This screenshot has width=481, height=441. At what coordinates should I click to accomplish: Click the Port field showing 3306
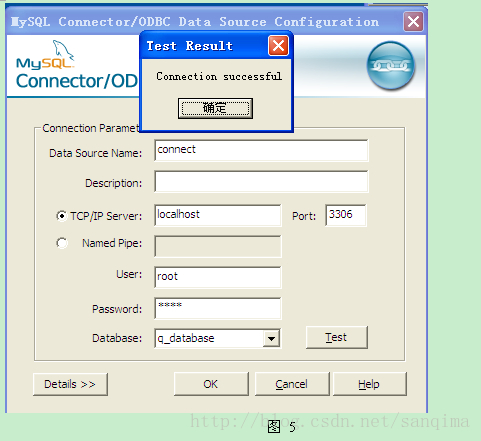[x=346, y=215]
